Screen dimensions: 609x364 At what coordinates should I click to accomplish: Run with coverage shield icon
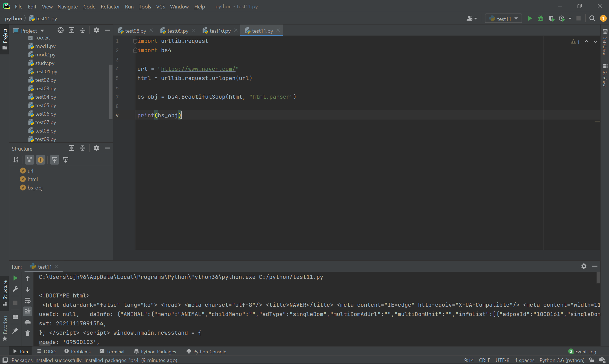pos(551,19)
